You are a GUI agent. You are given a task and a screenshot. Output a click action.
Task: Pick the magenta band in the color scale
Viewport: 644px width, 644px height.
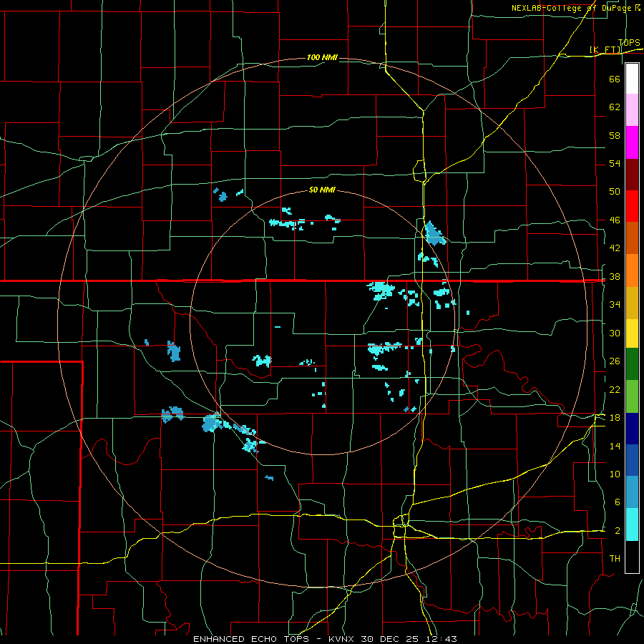632,142
